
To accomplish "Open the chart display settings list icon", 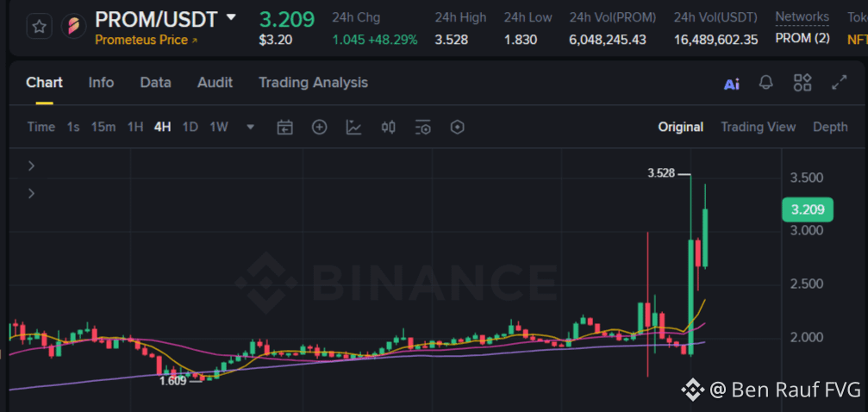I will click(x=423, y=128).
